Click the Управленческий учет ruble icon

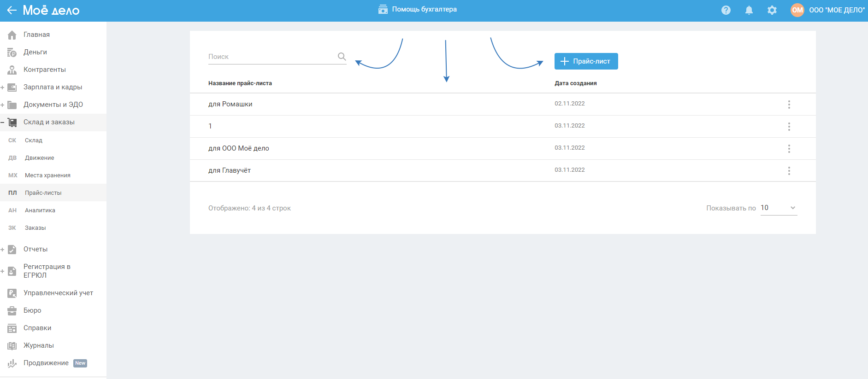tap(12, 293)
